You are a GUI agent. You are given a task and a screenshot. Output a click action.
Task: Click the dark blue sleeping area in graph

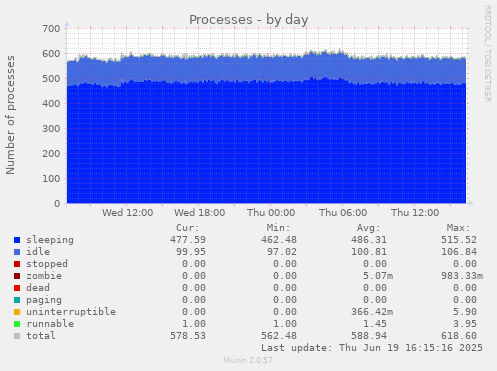[x=267, y=143]
